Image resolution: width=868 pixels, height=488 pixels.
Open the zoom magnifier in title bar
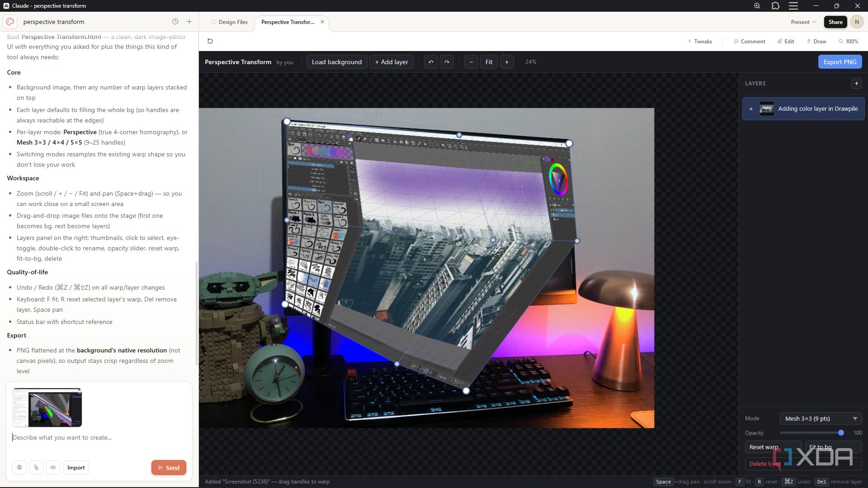coord(757,6)
